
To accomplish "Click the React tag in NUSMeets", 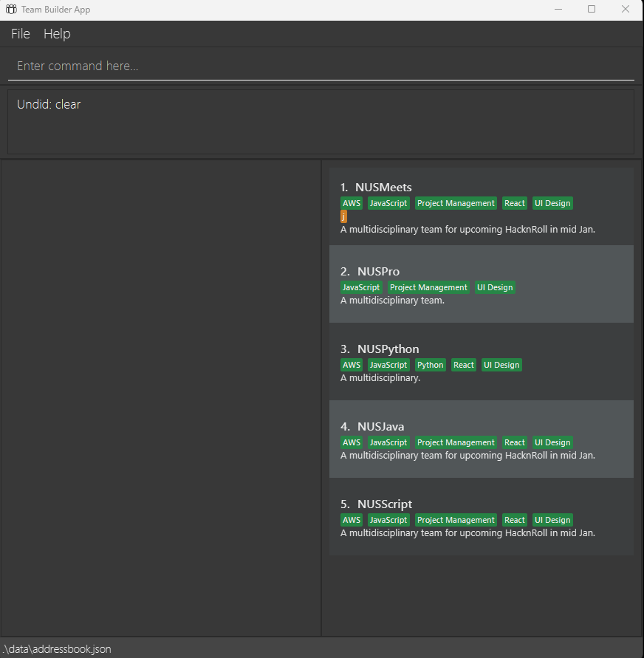I will (x=515, y=203).
